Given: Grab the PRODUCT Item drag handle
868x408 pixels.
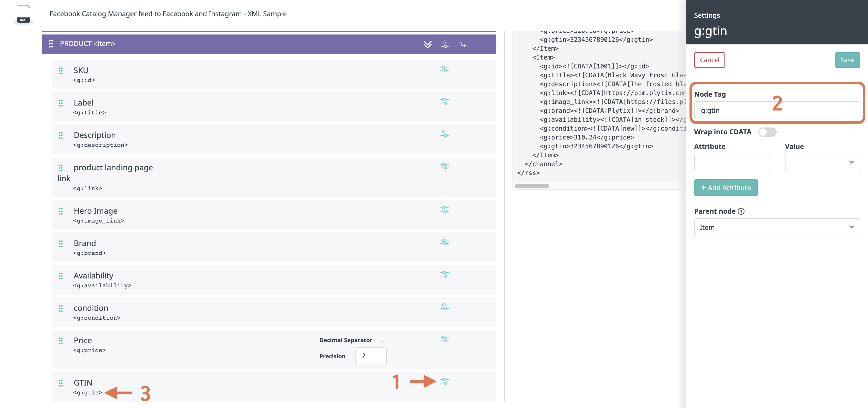Looking at the screenshot, I should pyautogui.click(x=51, y=44).
